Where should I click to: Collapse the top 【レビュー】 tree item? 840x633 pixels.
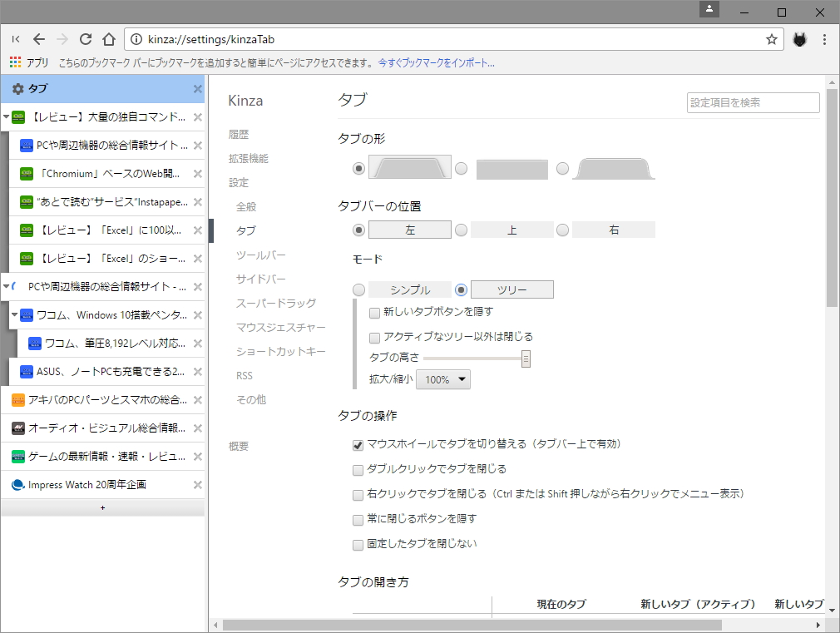tap(7, 116)
